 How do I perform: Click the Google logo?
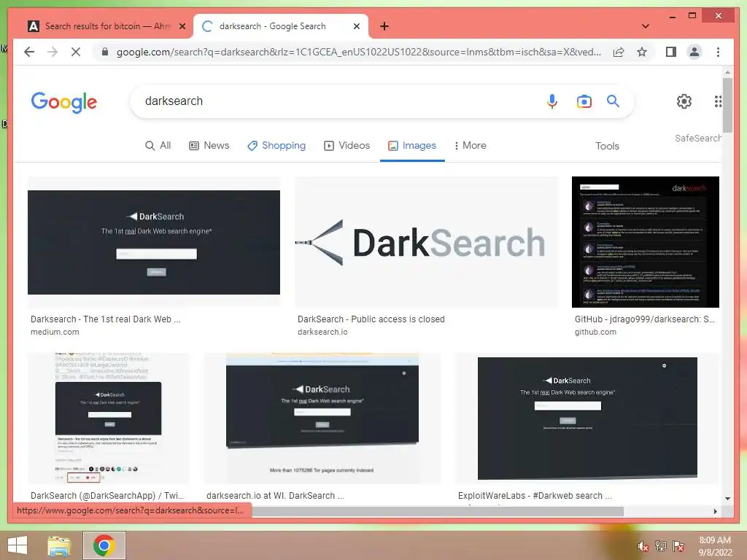[64, 102]
